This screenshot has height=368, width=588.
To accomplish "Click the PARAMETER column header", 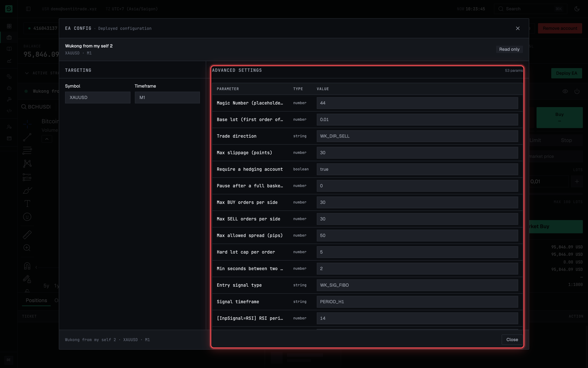I will tap(228, 89).
